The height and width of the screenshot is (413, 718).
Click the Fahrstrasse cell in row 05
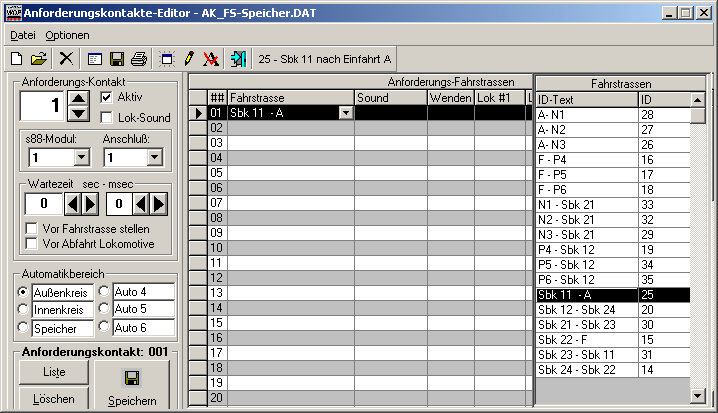291,173
